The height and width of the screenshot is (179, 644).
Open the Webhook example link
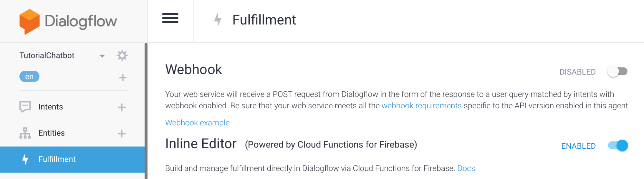(197, 123)
